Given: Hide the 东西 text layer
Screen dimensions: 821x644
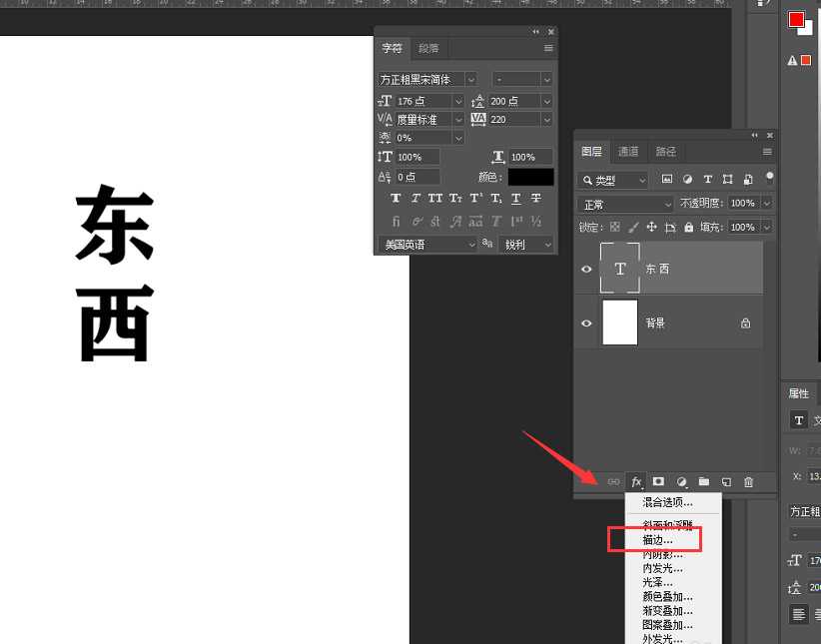Looking at the screenshot, I should (587, 269).
